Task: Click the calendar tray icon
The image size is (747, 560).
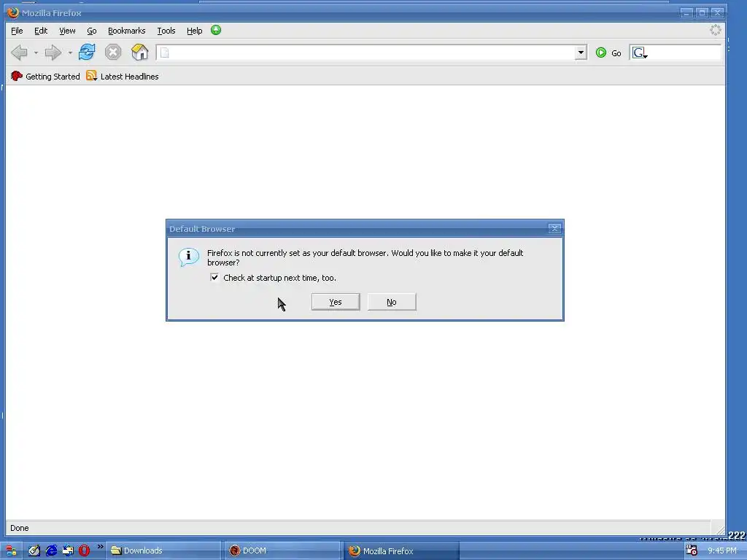Action: (692, 551)
